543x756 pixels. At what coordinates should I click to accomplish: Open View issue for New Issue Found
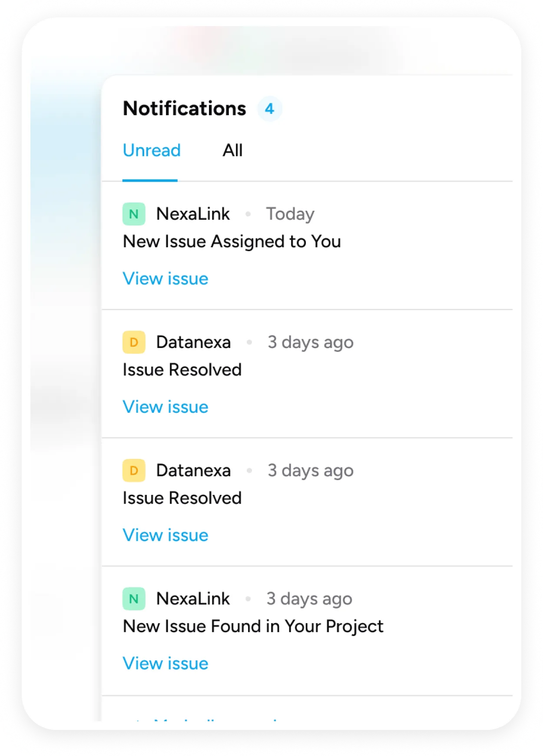[x=166, y=663]
